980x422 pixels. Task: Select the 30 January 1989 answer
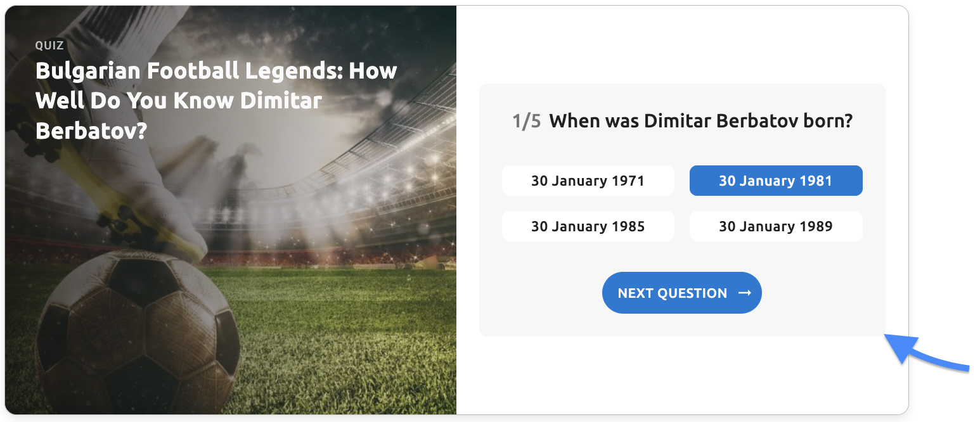click(775, 226)
